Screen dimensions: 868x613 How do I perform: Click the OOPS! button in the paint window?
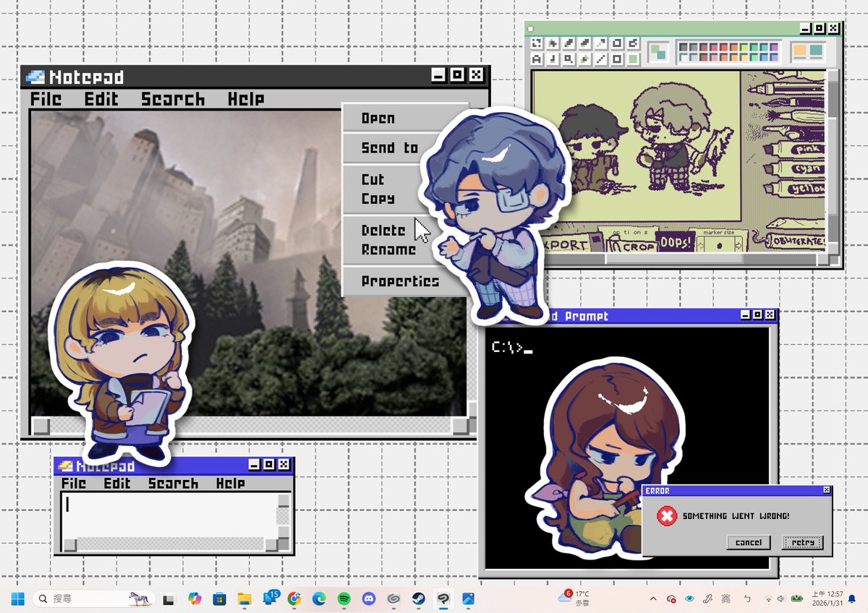tap(675, 242)
